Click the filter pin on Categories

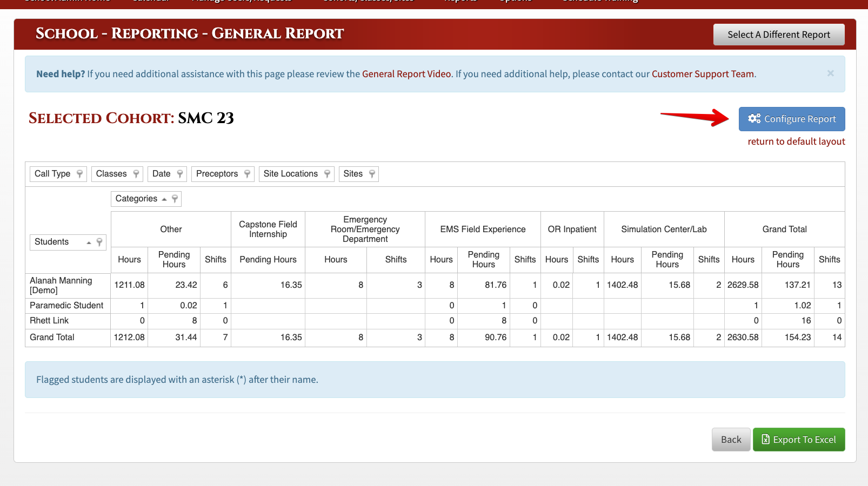pos(175,199)
